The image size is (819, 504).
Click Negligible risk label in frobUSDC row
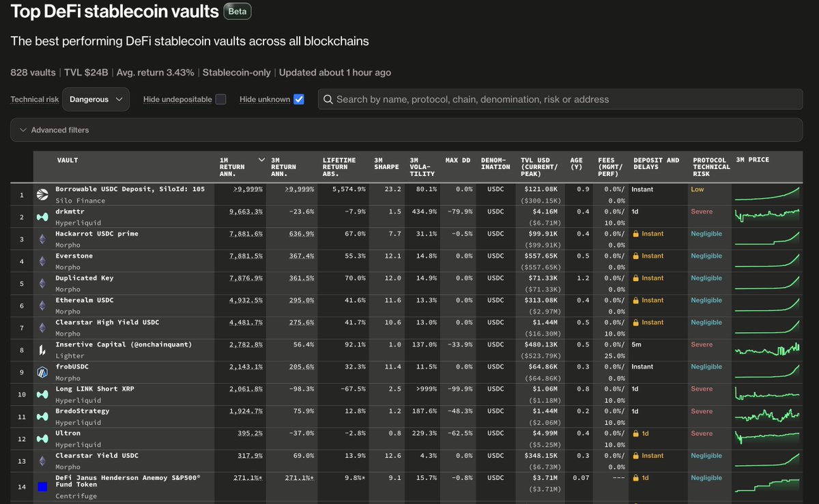[x=706, y=366]
